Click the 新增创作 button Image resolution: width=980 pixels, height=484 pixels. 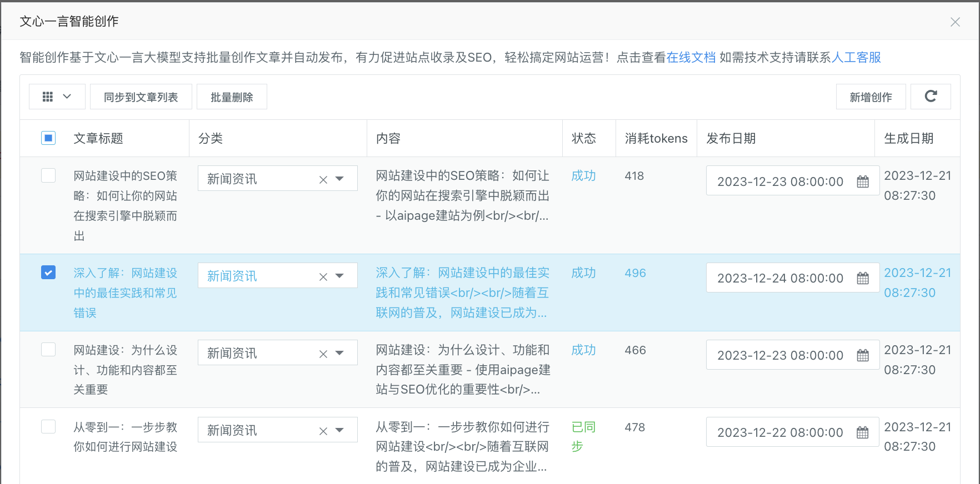[871, 97]
